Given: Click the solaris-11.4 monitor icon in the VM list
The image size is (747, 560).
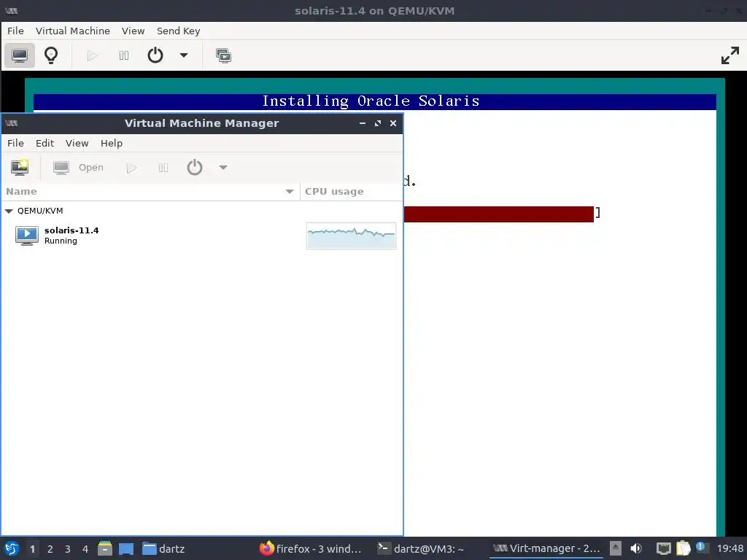Looking at the screenshot, I should [x=27, y=236].
